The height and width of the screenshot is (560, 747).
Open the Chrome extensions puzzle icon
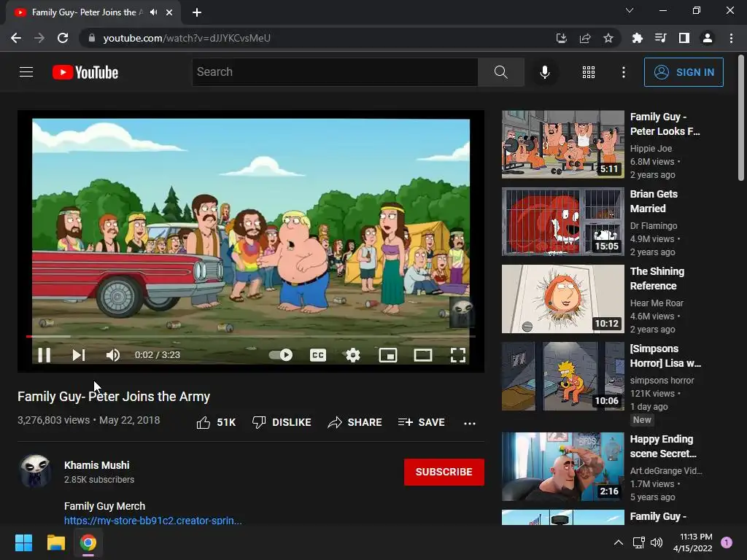637,38
